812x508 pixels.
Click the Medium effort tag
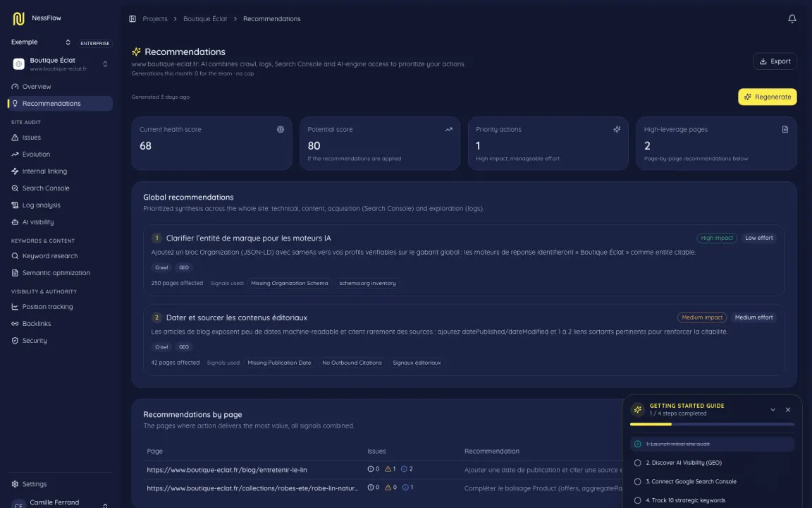pos(753,317)
